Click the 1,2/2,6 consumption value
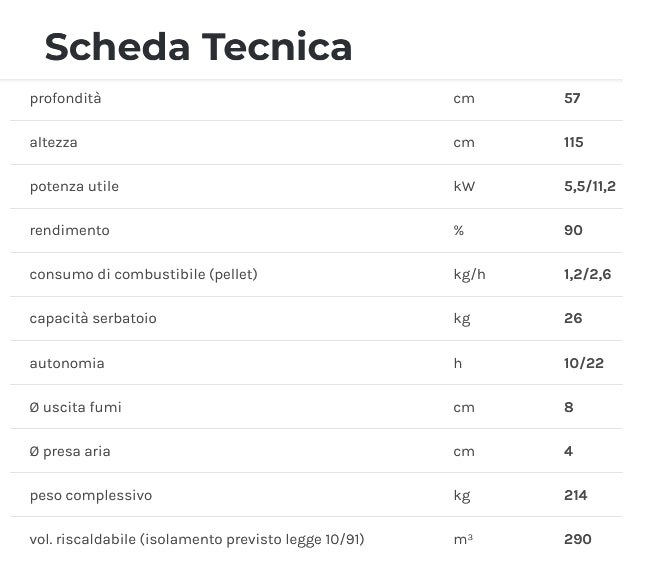This screenshot has height=582, width=652. pos(587,274)
